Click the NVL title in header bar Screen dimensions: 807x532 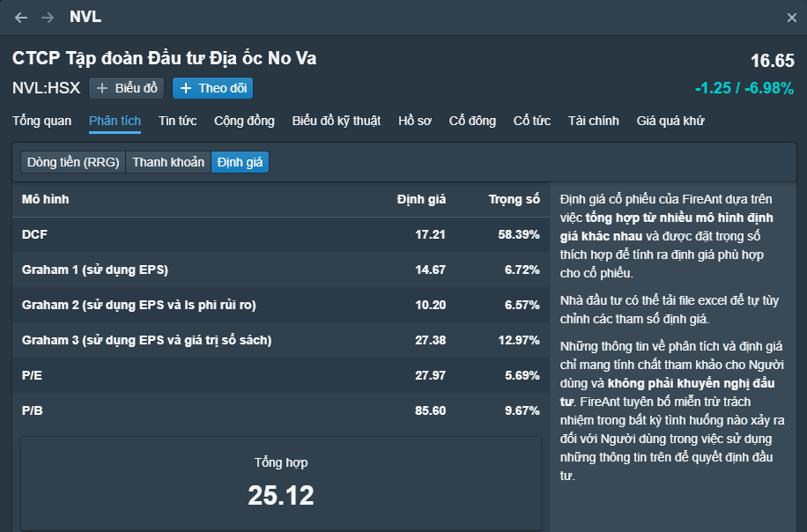(x=85, y=17)
